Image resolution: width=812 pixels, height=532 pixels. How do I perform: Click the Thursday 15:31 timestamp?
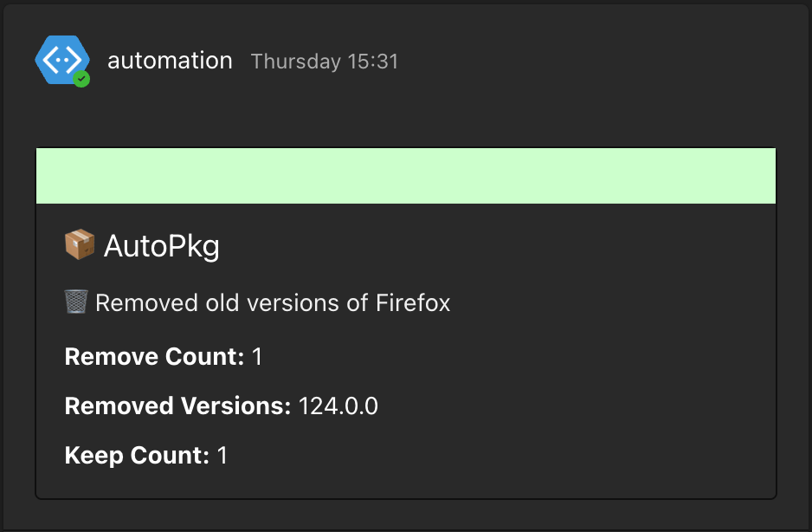click(x=325, y=62)
